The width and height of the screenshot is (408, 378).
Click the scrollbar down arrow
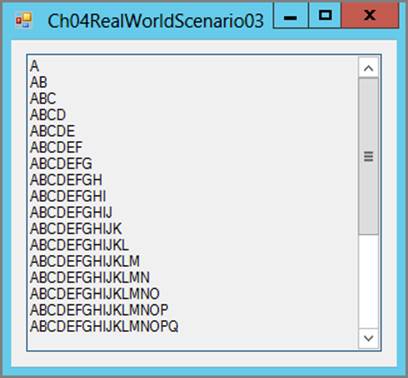pyautogui.click(x=368, y=338)
